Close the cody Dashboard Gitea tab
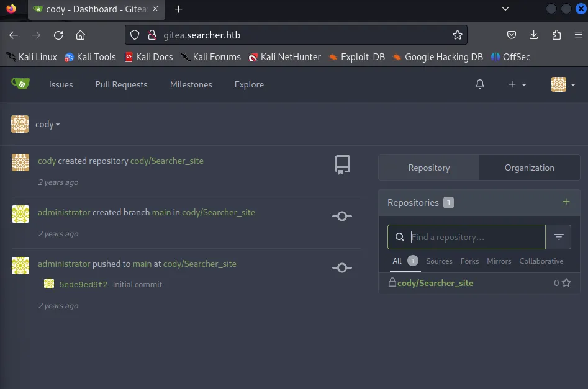The height and width of the screenshot is (389, 588). tap(155, 9)
